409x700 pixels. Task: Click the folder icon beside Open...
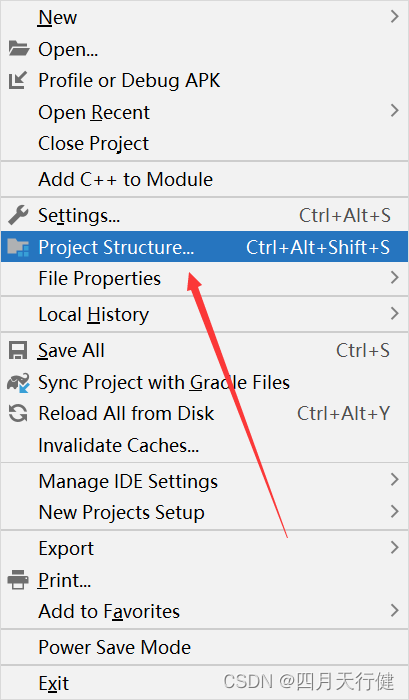click(19, 49)
